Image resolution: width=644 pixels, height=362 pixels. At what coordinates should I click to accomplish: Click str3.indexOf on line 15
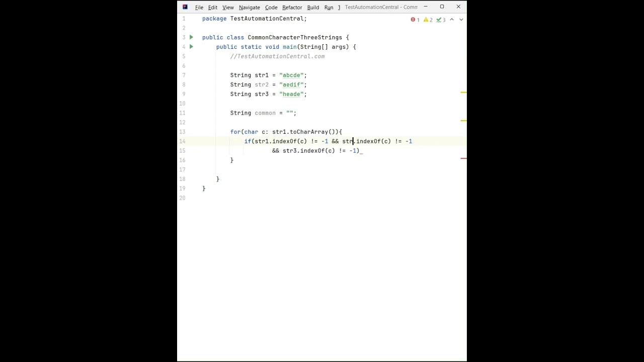[x=303, y=151]
